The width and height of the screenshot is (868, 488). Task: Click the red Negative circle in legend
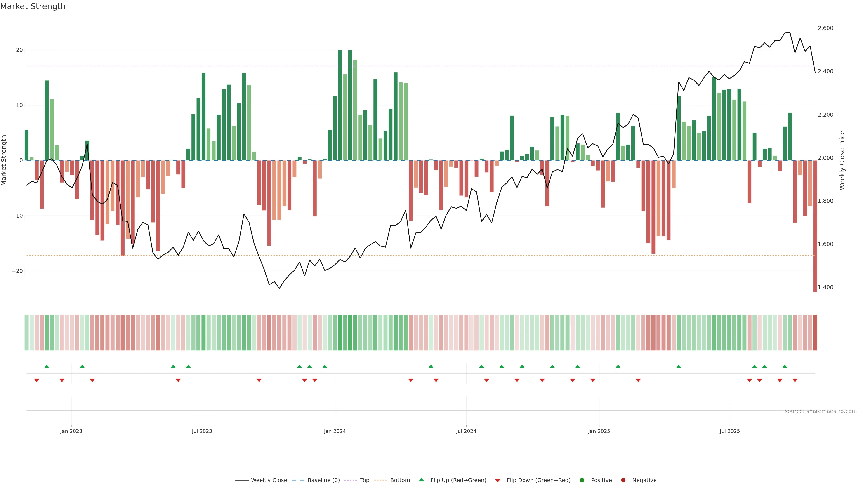(623, 480)
